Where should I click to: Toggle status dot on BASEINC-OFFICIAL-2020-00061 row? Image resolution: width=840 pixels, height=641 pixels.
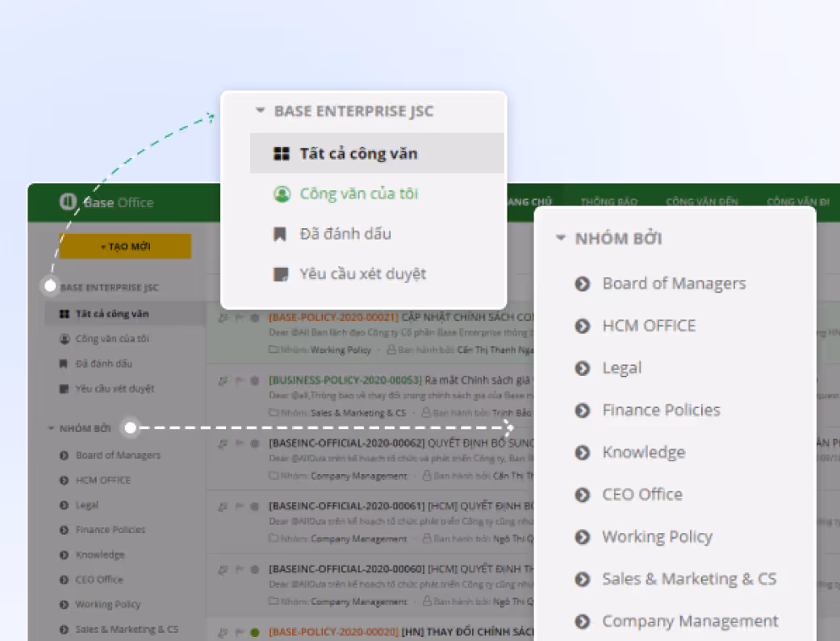pos(255,506)
